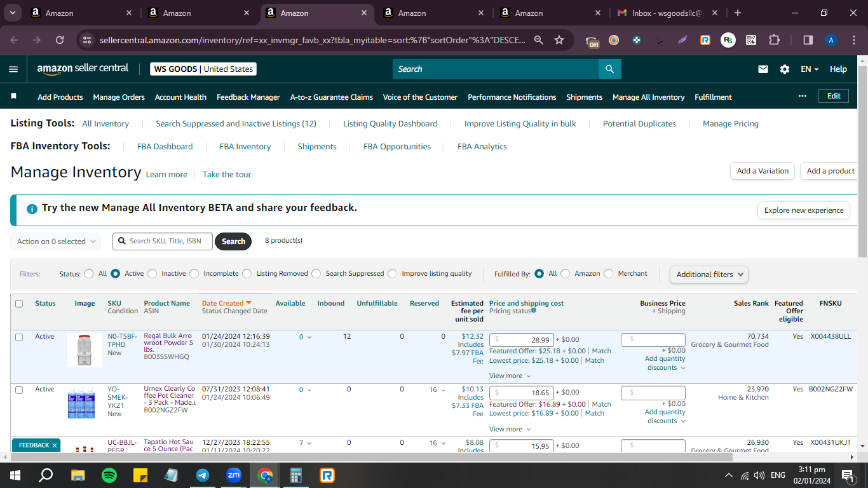Screen dimensions: 868x488
Task: Click the Add a Variation button
Action: pyautogui.click(x=763, y=171)
